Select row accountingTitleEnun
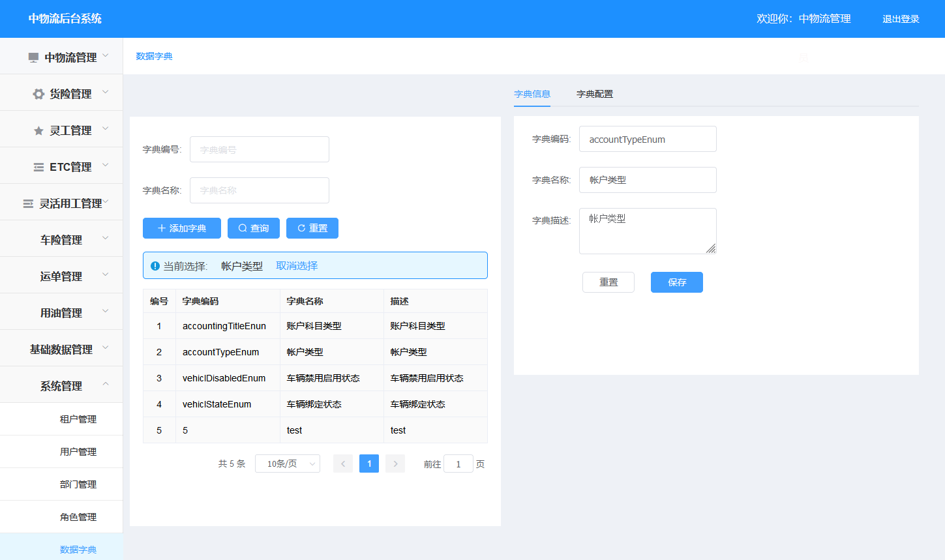Viewport: 945px width, 560px height. [x=315, y=326]
